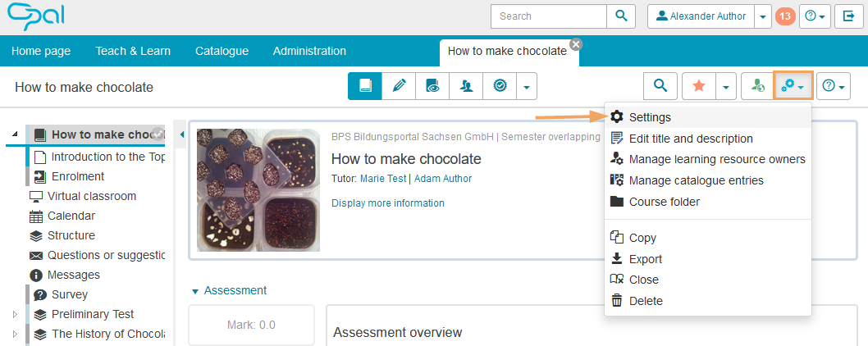Open the Catalogue navigation tab
868x346 pixels.
[222, 51]
